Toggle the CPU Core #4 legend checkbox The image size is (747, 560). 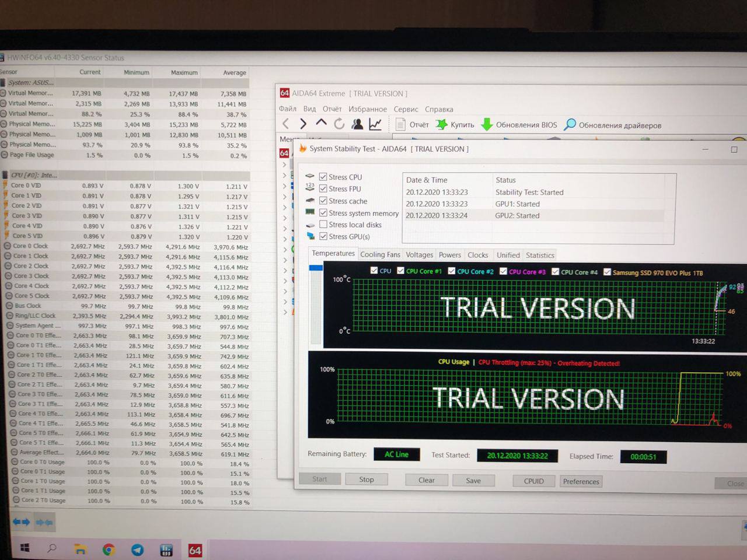pos(555,271)
